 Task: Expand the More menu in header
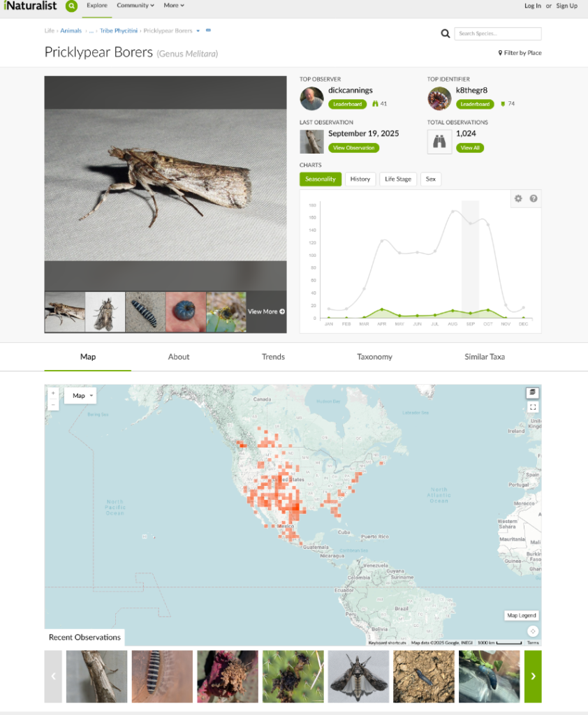point(174,6)
